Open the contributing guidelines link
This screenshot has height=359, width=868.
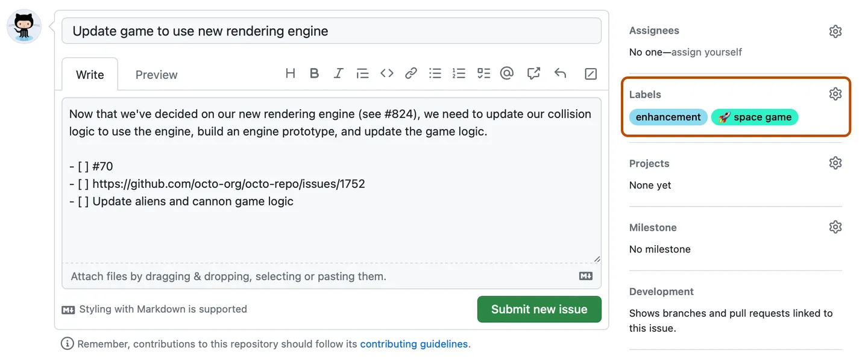[x=414, y=344]
